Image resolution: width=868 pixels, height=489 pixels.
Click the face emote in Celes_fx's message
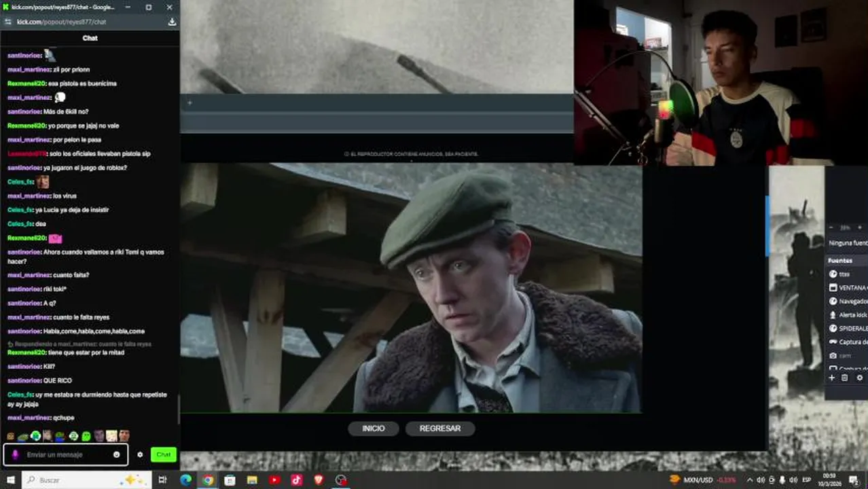pyautogui.click(x=43, y=182)
